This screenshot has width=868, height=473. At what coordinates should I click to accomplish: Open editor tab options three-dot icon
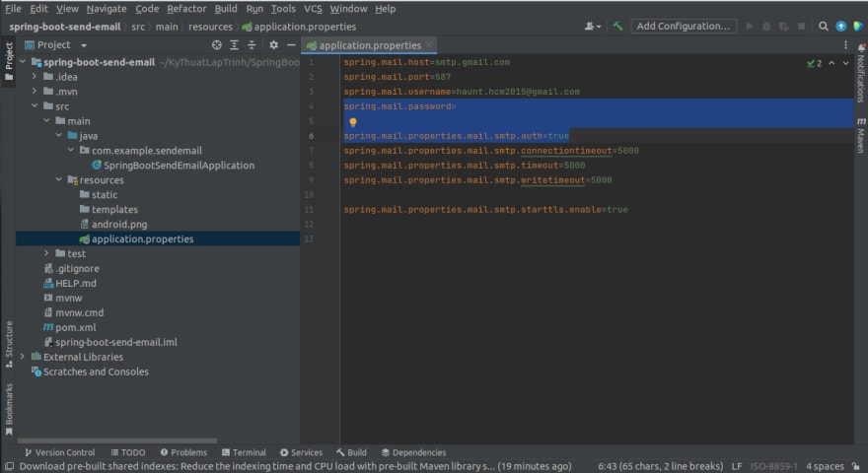pos(845,44)
